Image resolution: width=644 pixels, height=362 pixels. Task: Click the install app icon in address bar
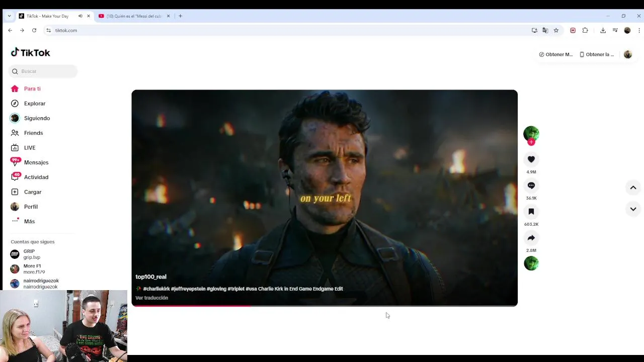click(534, 30)
